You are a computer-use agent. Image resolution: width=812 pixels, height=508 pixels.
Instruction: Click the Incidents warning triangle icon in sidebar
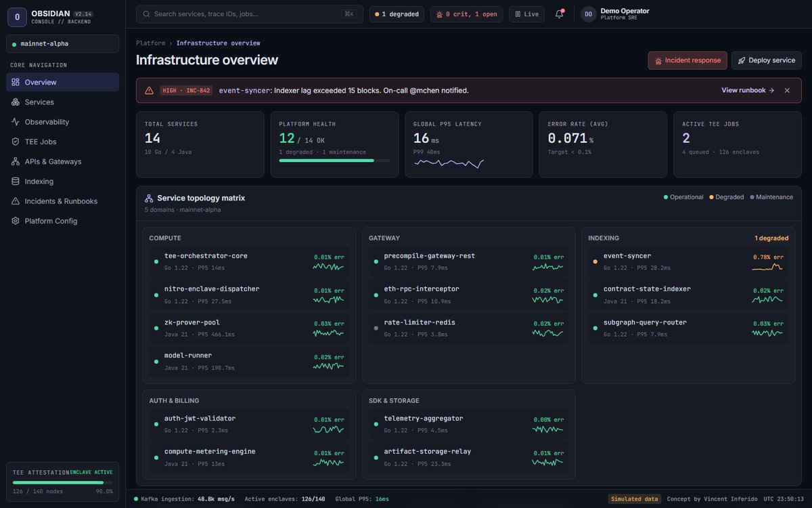pyautogui.click(x=16, y=201)
